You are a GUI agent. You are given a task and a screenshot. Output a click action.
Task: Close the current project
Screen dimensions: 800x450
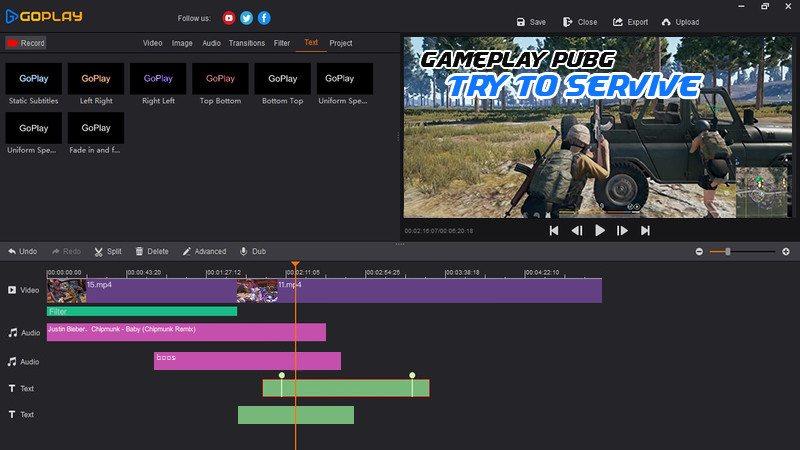(x=580, y=22)
